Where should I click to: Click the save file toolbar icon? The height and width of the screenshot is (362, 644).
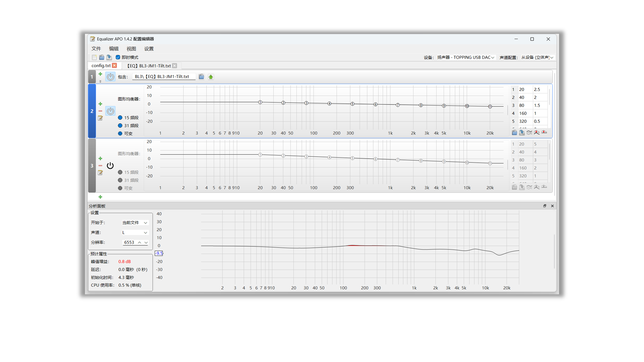[109, 57]
